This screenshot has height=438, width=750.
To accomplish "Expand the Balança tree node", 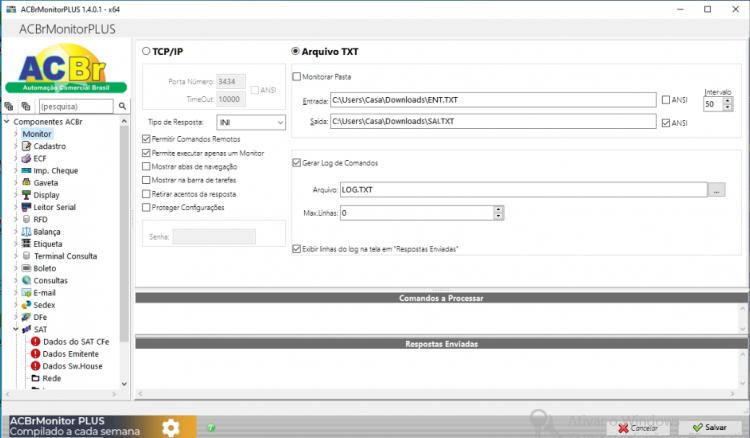I will (16, 231).
